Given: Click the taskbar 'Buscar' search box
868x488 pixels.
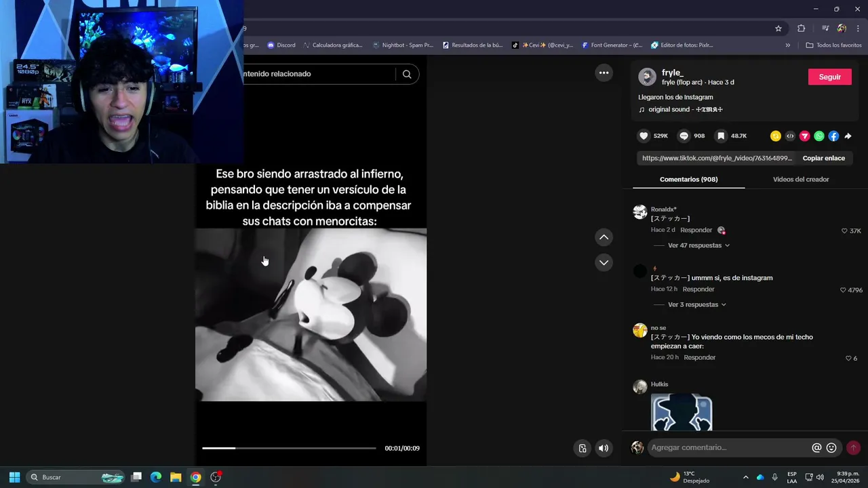Looking at the screenshot, I should pyautogui.click(x=77, y=477).
